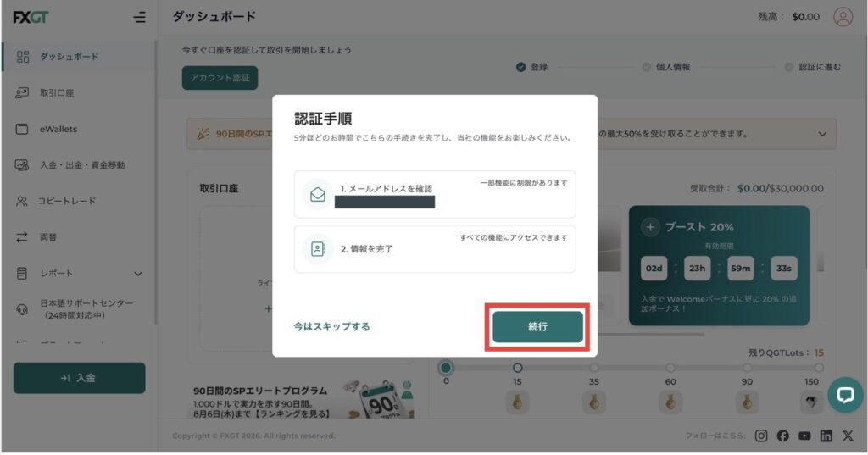Click the 取引口座 sidebar icon
The image size is (868, 455).
pyautogui.click(x=22, y=93)
